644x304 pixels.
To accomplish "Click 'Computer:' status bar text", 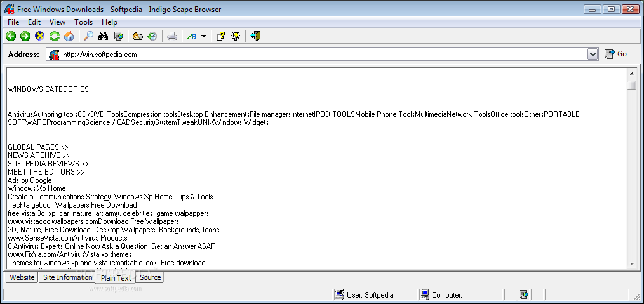I will [x=447, y=295].
